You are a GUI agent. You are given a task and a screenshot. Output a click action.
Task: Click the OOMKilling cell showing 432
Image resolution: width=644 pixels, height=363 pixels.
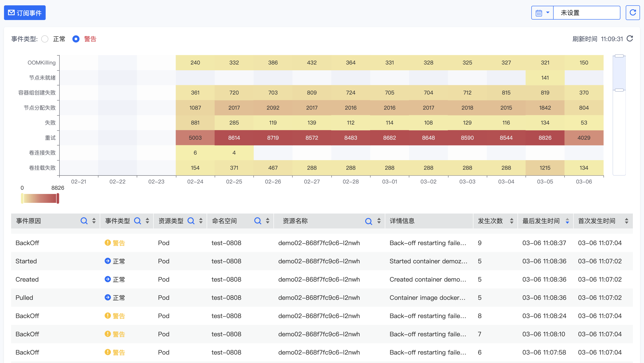[x=312, y=63]
